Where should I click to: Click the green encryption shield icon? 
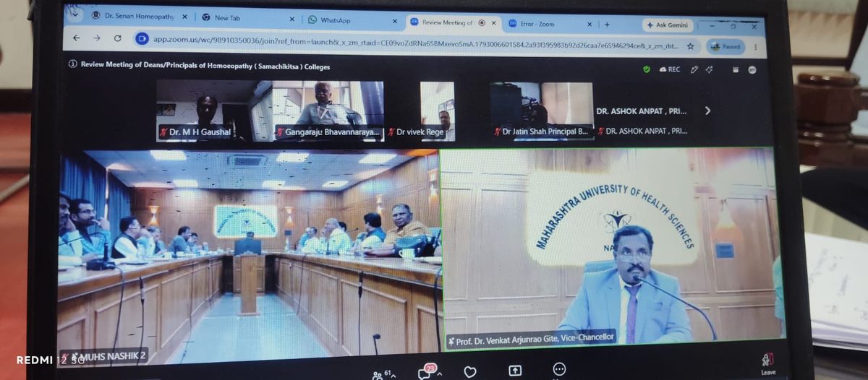click(x=646, y=69)
